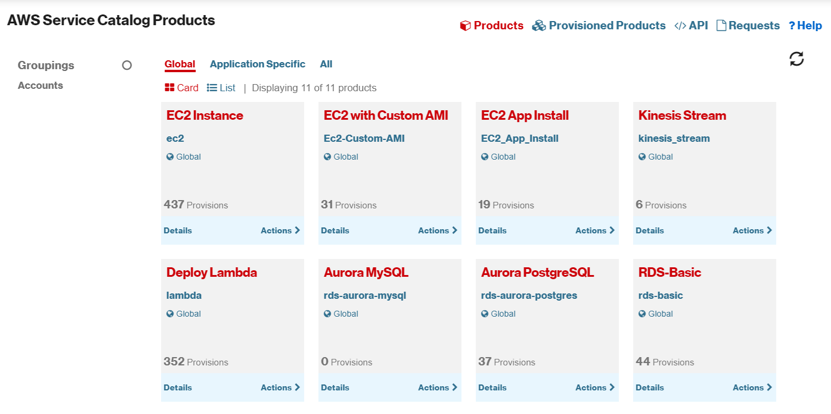Expand Actions for EC2 Instance card
This screenshot has width=831, height=414.
pos(280,231)
